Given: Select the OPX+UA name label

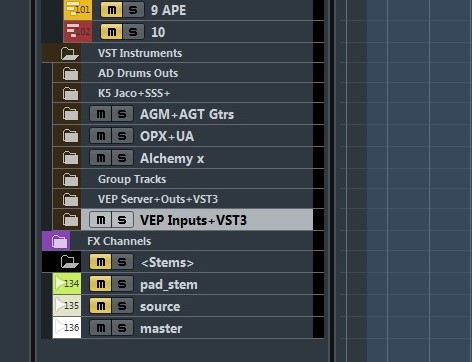Looking at the screenshot, I should pos(167,136).
